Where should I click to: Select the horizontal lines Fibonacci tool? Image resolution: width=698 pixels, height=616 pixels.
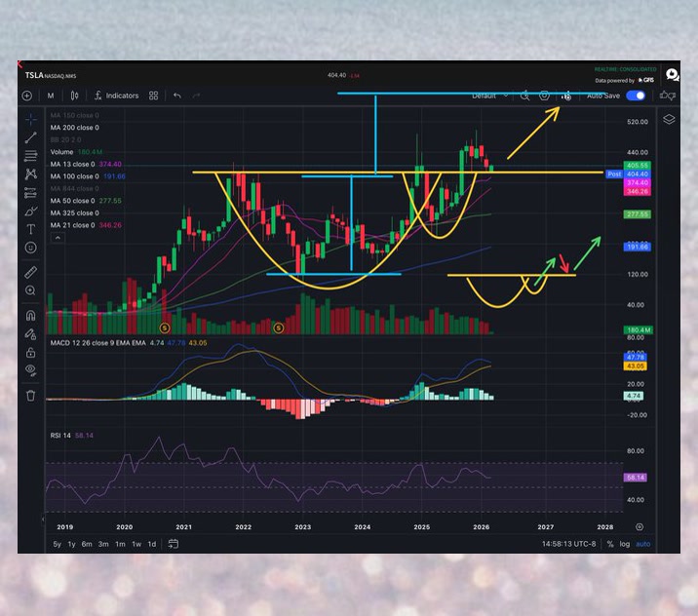pos(31,156)
